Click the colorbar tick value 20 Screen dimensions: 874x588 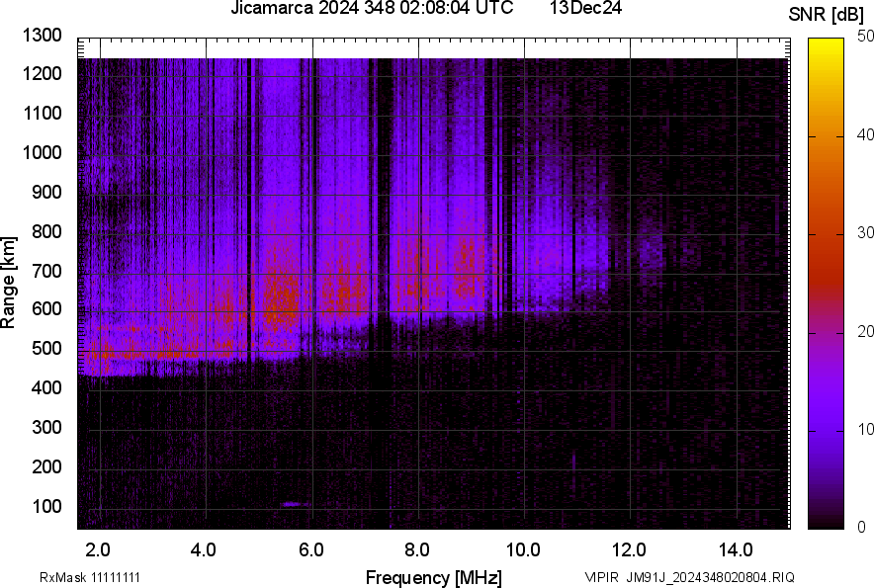click(x=865, y=331)
